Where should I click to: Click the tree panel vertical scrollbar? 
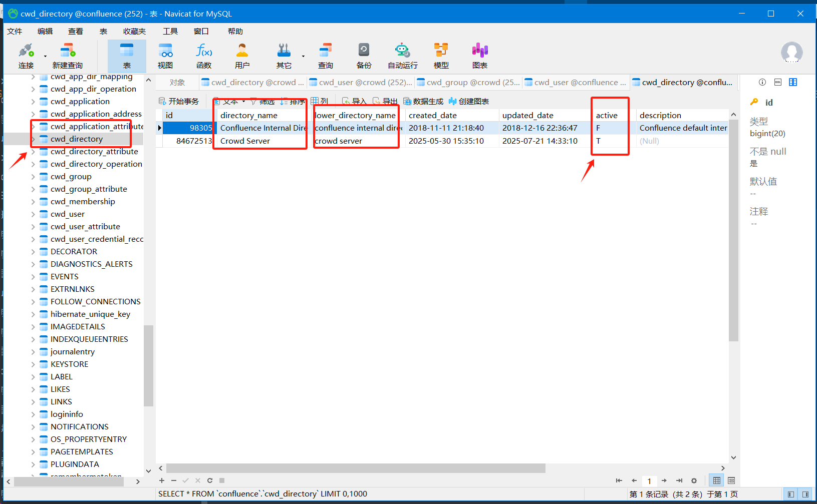pyautogui.click(x=148, y=365)
